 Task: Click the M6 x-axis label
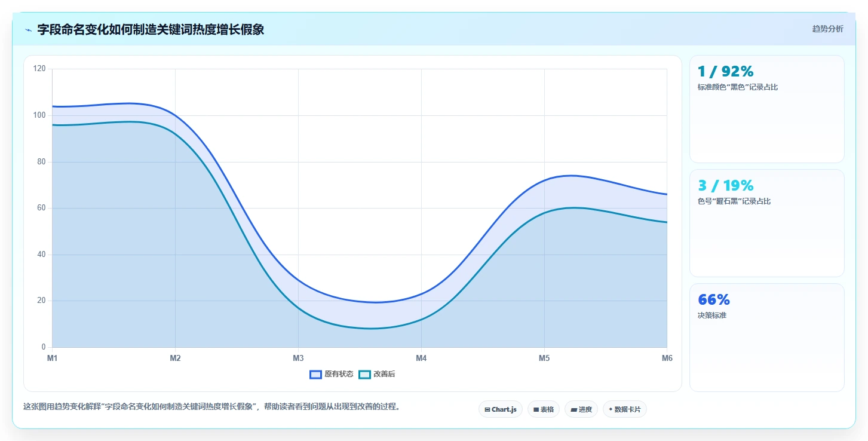pyautogui.click(x=667, y=358)
